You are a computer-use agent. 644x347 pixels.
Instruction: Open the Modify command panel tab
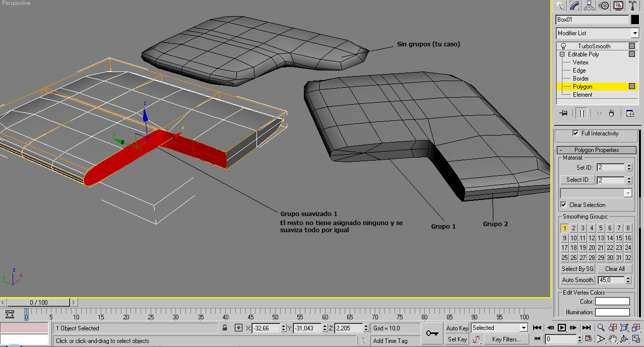point(574,6)
